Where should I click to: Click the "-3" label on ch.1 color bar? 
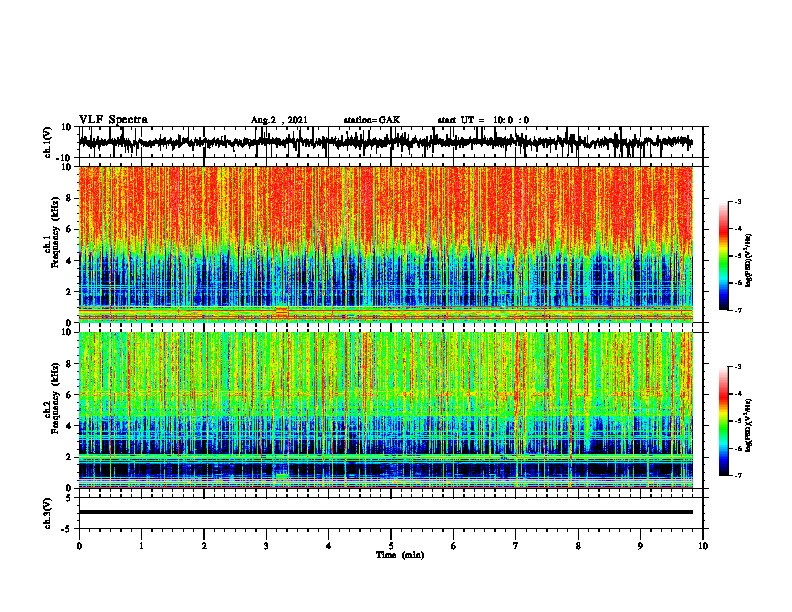737,201
